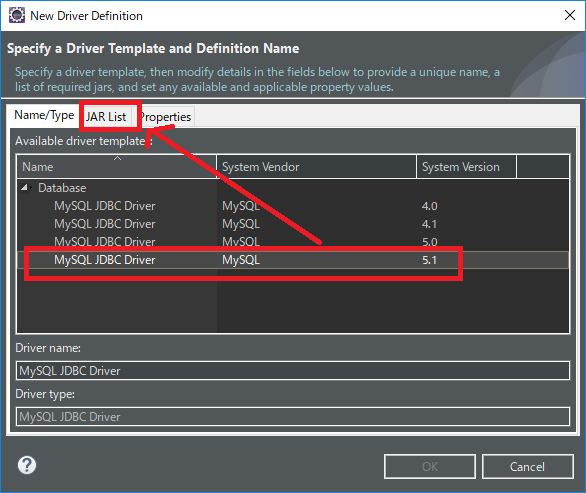
Task: Select MySQL JDBC Driver version 4.0 row
Action: [x=293, y=206]
